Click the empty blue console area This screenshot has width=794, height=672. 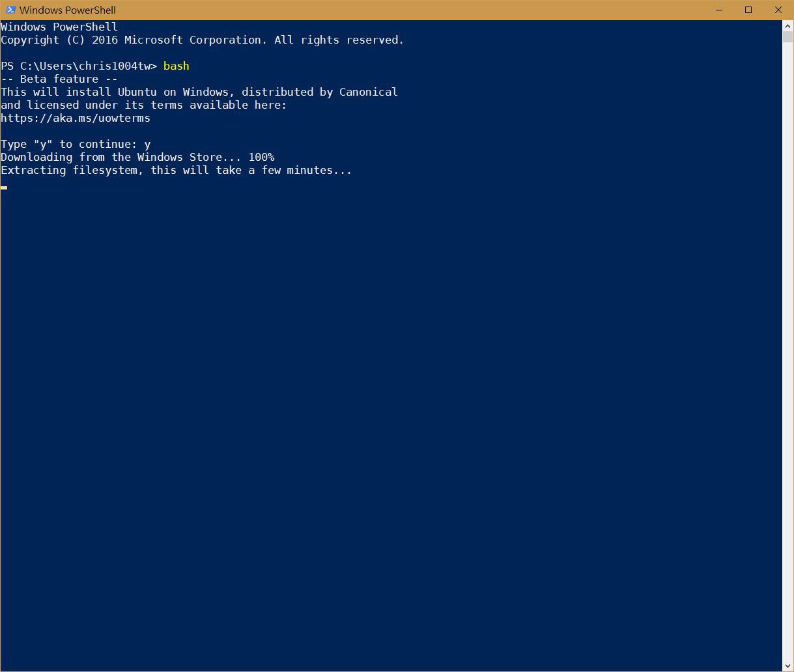click(x=391, y=423)
